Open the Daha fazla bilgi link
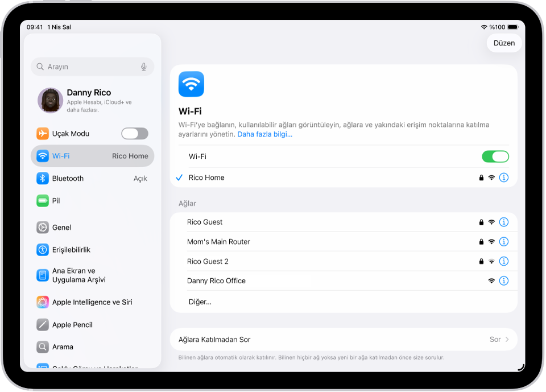This screenshot has width=546, height=392. [264, 134]
